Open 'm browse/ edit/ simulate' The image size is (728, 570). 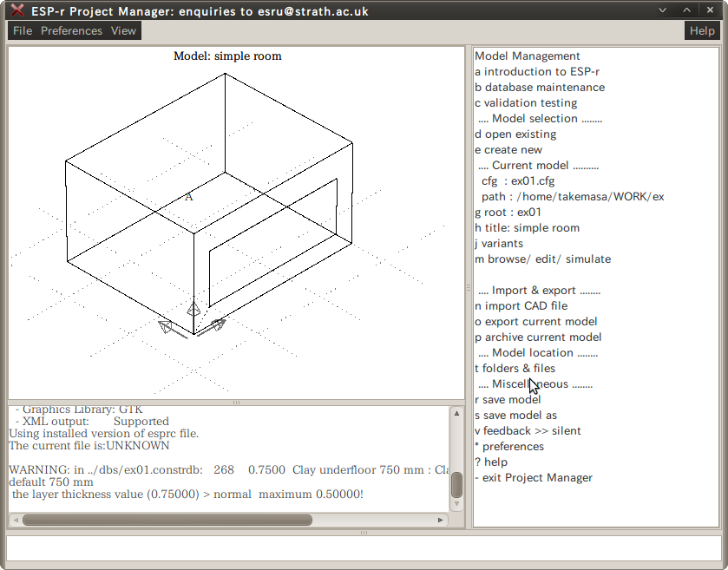click(542, 259)
